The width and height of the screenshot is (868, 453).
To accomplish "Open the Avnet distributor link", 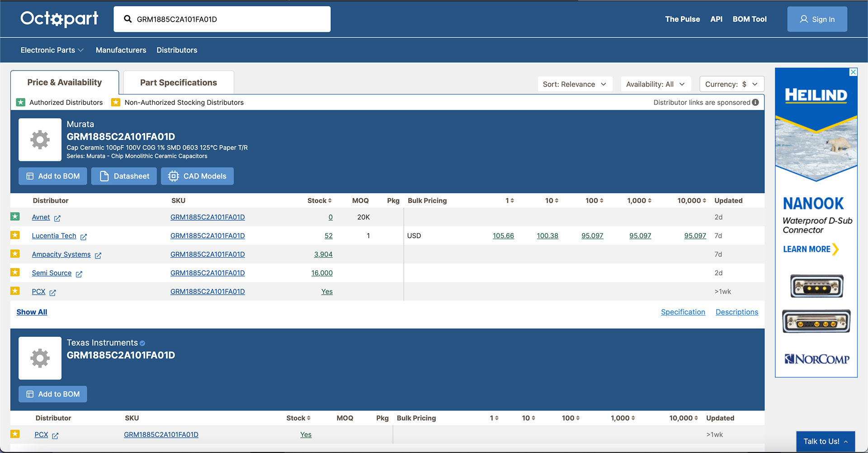I will (x=41, y=217).
